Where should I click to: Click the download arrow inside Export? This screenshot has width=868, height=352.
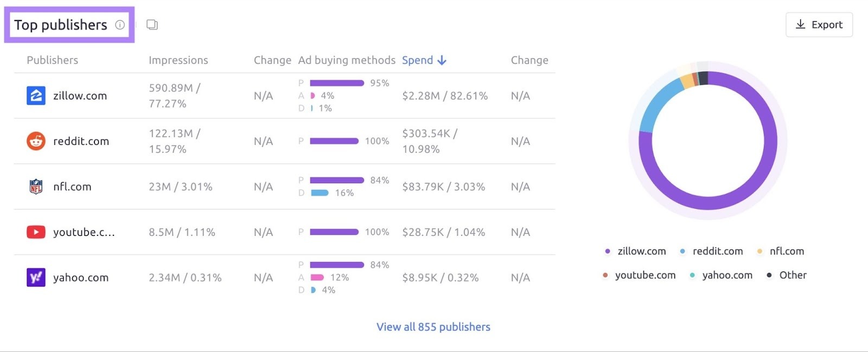pyautogui.click(x=800, y=24)
